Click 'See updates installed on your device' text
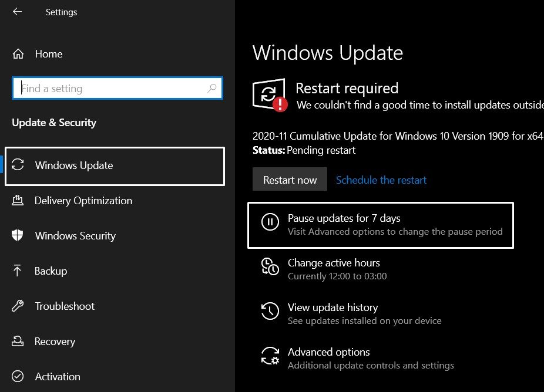 (x=365, y=321)
